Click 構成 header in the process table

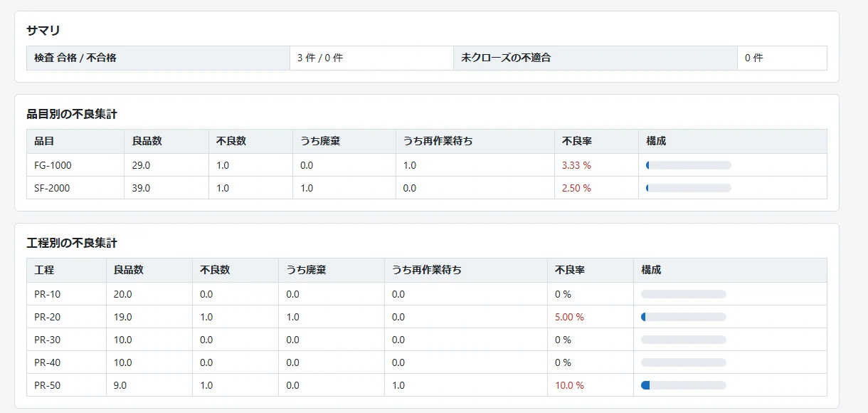[x=651, y=270]
